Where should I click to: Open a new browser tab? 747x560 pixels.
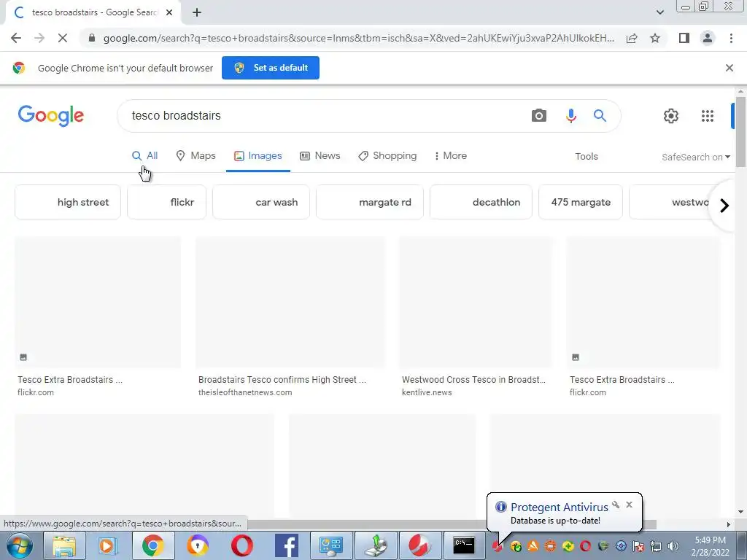tap(197, 12)
